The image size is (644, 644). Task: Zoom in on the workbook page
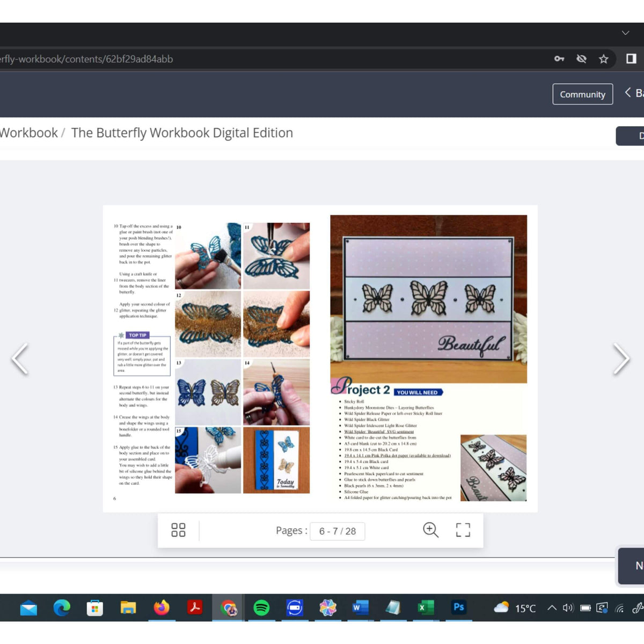pos(430,530)
